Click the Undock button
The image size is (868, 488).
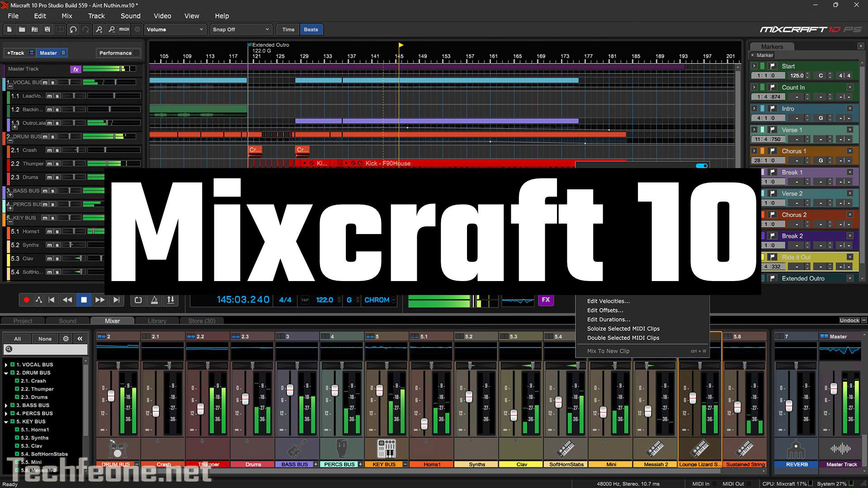tap(849, 320)
